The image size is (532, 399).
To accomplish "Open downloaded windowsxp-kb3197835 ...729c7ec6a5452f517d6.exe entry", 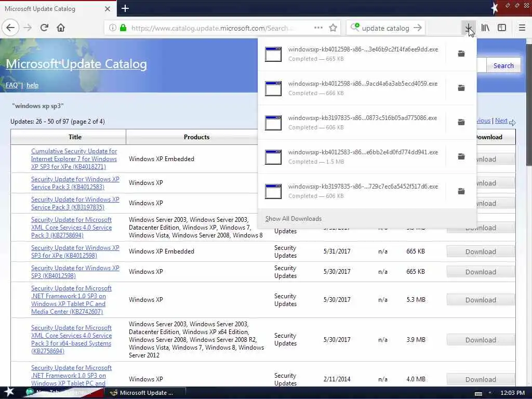I will coord(352,191).
